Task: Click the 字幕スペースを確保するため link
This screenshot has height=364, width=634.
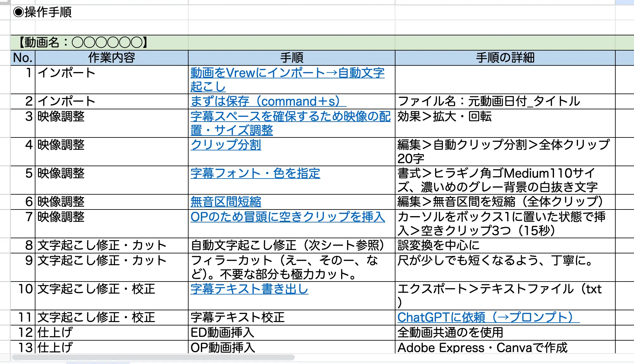Action: point(290,117)
